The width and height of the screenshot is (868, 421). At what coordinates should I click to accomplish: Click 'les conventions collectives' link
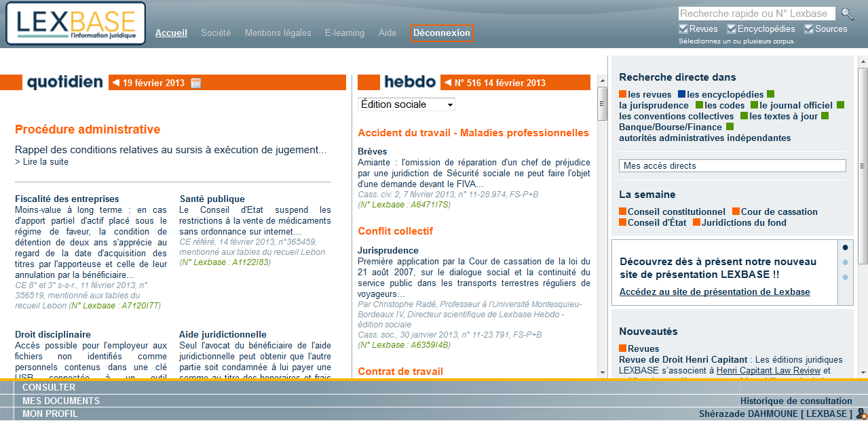click(x=677, y=117)
